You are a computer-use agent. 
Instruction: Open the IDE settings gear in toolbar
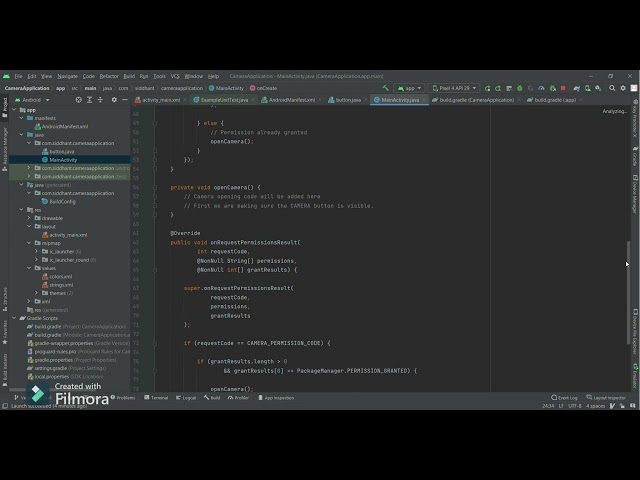point(623,88)
